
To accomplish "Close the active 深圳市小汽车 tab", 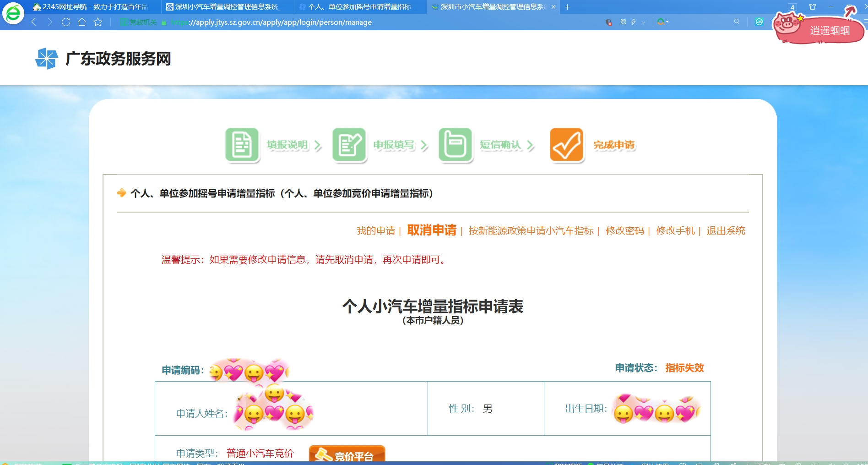I will (x=553, y=7).
